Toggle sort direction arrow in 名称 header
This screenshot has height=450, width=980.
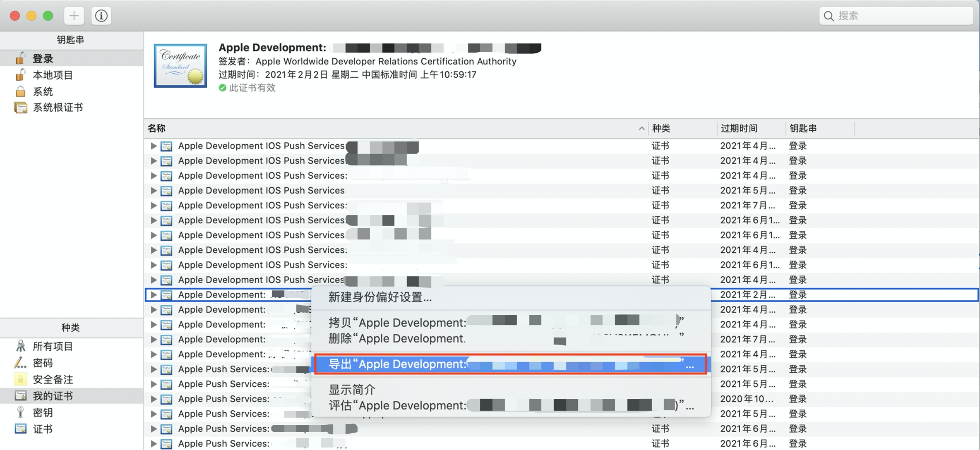[641, 128]
